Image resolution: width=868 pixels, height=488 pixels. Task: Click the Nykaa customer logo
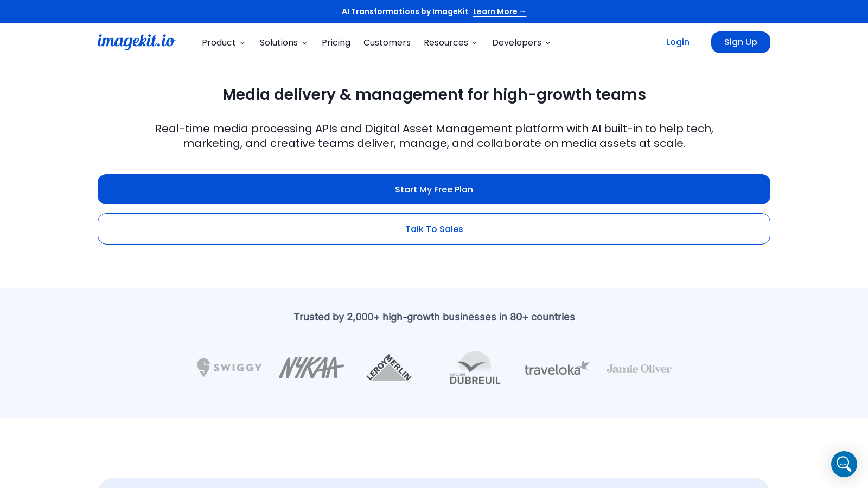(311, 368)
